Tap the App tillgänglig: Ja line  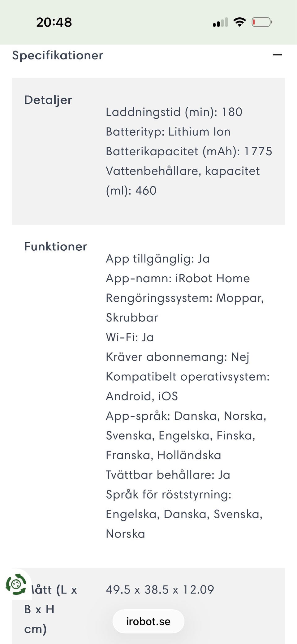(157, 259)
